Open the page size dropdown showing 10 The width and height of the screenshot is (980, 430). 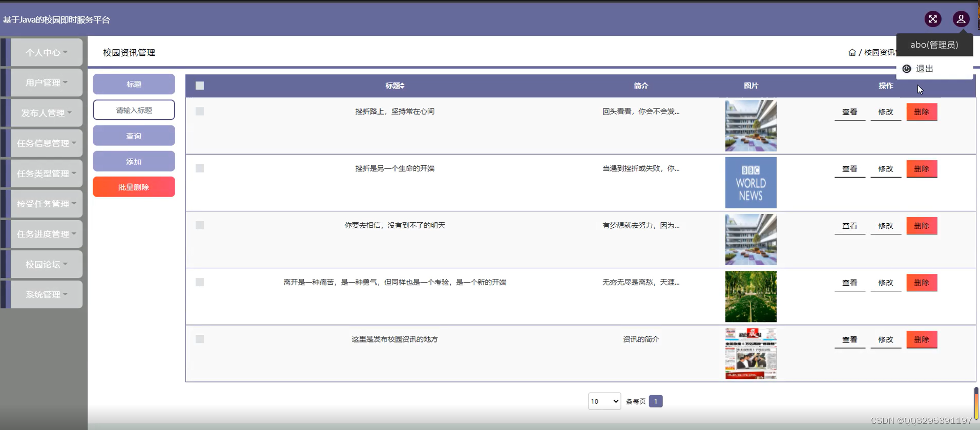point(604,401)
